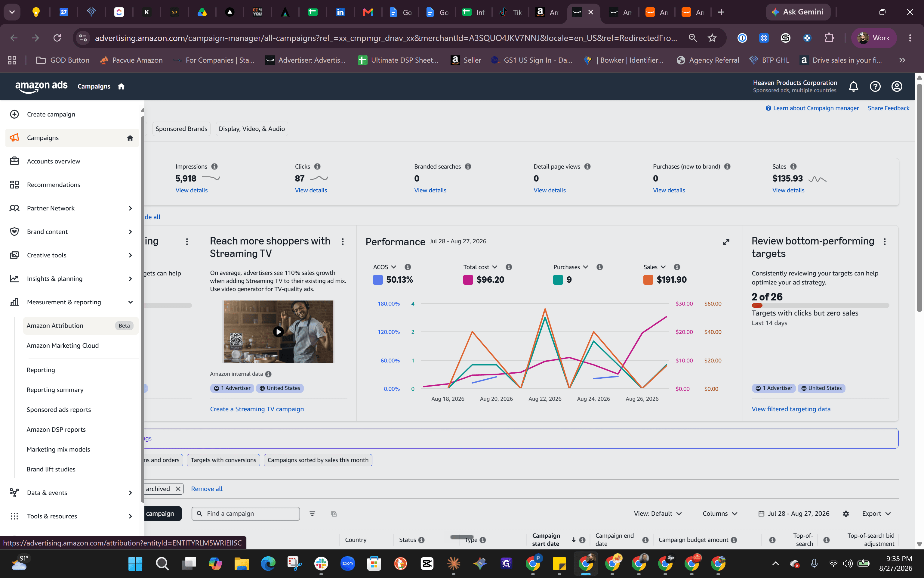The image size is (924, 578).
Task: Click Create a Streaming TV campaign link
Action: (257, 409)
